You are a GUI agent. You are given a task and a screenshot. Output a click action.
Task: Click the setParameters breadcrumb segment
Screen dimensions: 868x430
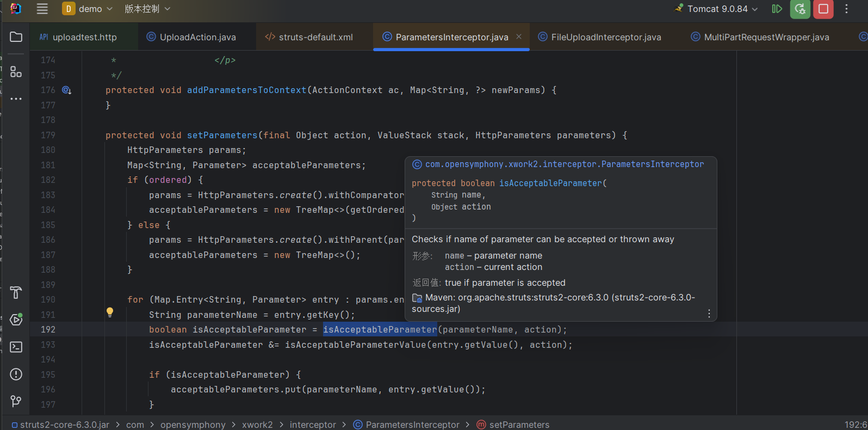[513, 425]
